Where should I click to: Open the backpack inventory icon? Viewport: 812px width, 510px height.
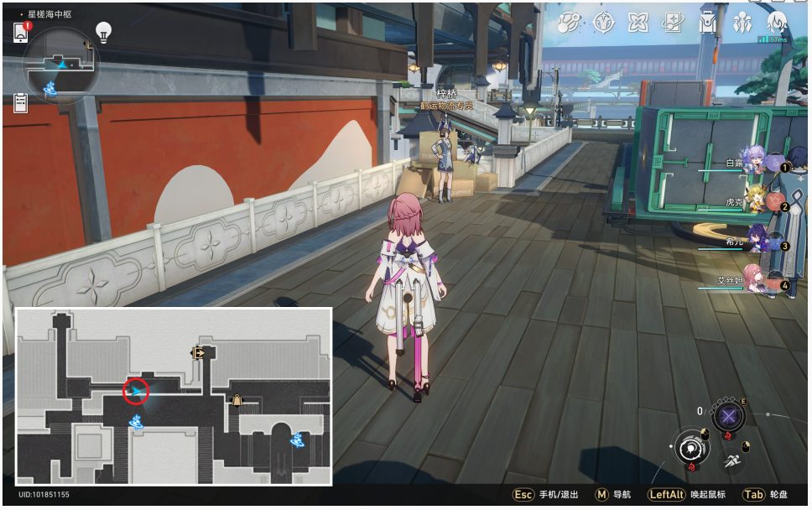pos(707,23)
